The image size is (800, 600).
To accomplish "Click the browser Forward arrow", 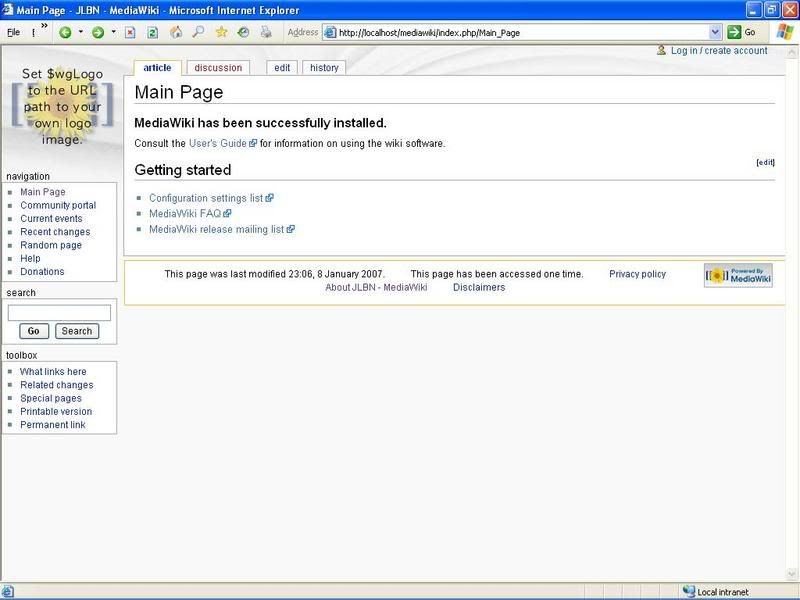I will point(97,33).
